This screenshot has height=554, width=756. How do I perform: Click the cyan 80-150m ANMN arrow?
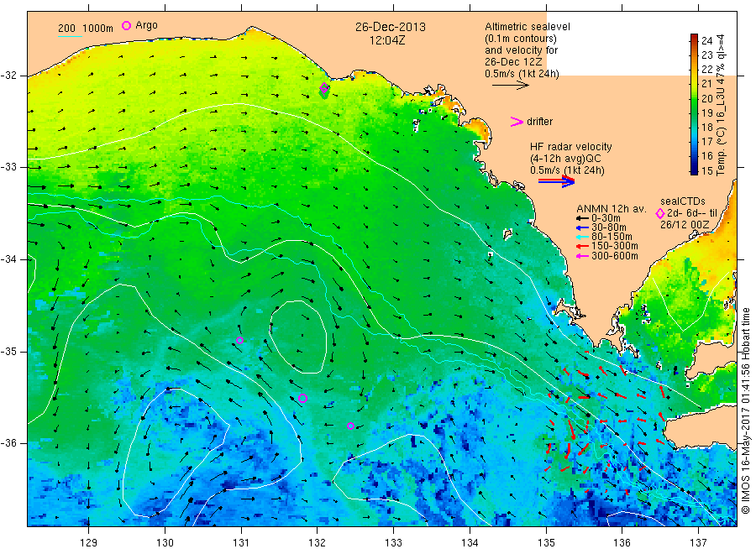tap(582, 237)
